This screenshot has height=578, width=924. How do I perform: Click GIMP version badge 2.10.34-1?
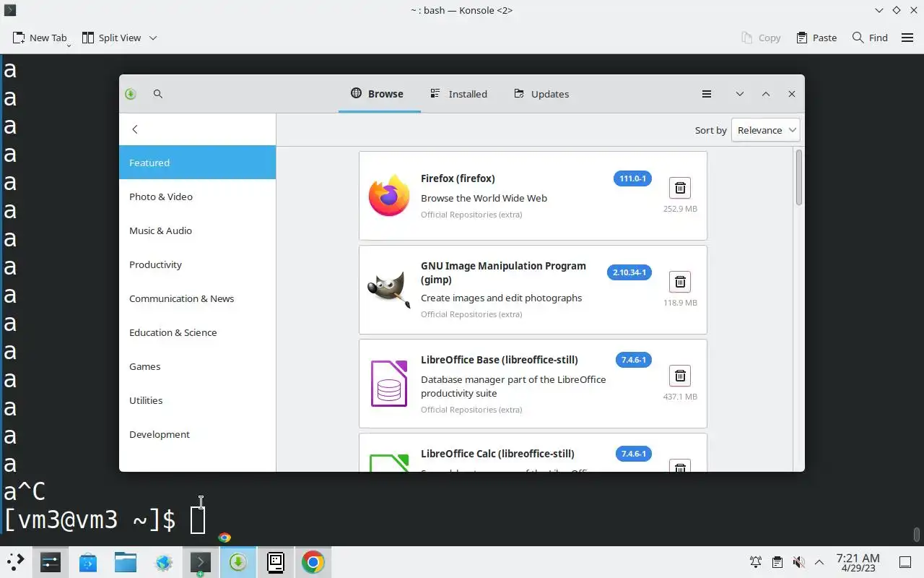tap(629, 272)
